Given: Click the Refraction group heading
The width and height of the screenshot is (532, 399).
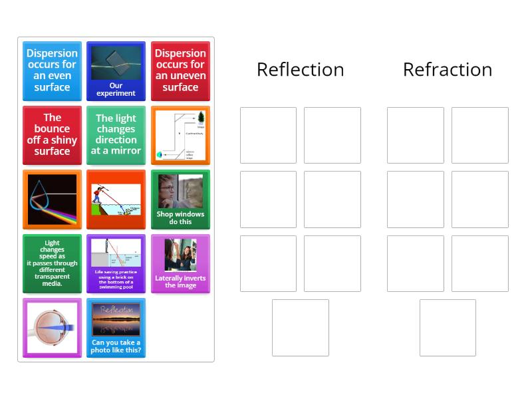Looking at the screenshot, I should tap(448, 70).
